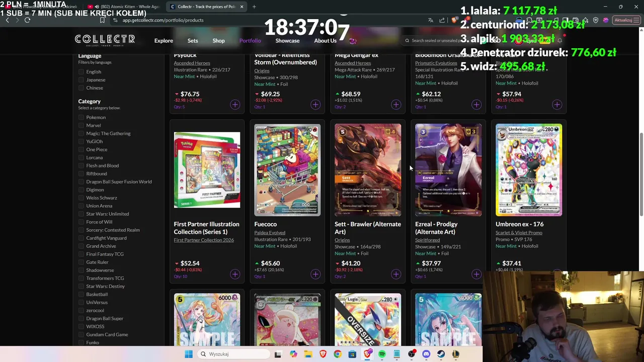Tick the Star Wars: Unlimited checkbox
This screenshot has width=644, height=362.
click(81, 214)
